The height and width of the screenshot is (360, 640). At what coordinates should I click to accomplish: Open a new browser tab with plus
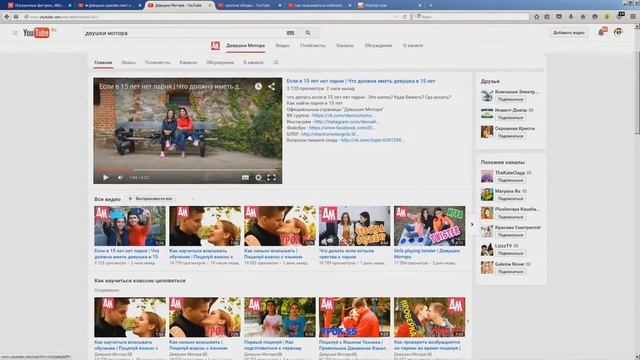(x=431, y=5)
